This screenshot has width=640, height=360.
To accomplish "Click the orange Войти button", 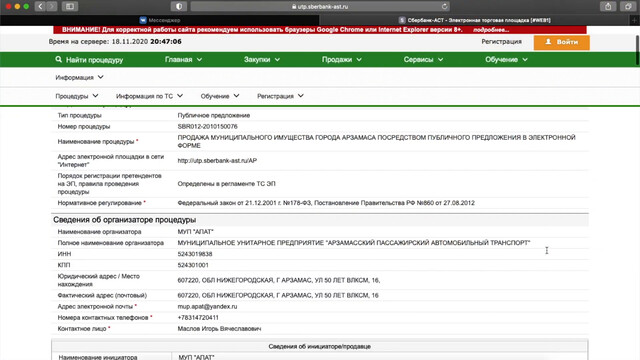I will point(561,42).
